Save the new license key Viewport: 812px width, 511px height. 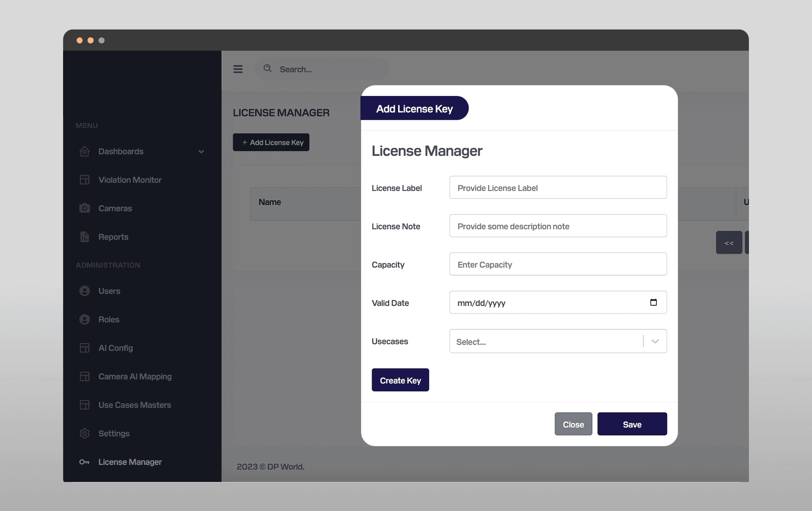tap(632, 424)
